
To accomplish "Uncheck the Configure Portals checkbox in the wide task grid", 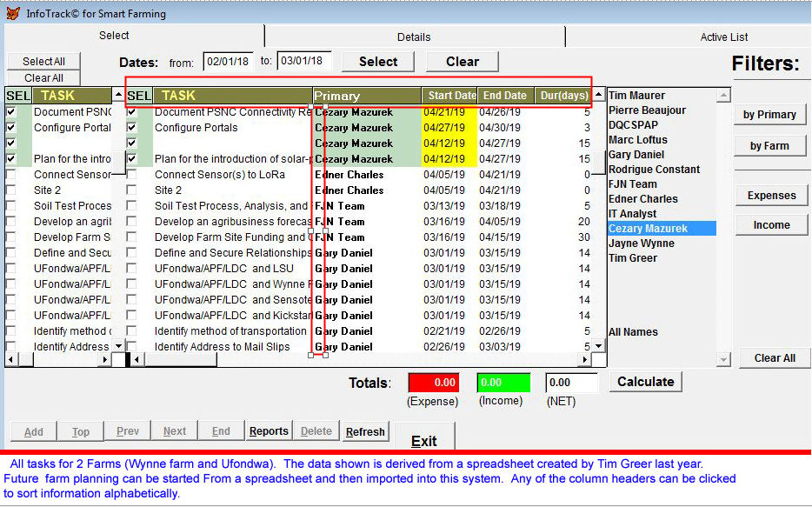I will pos(132,128).
